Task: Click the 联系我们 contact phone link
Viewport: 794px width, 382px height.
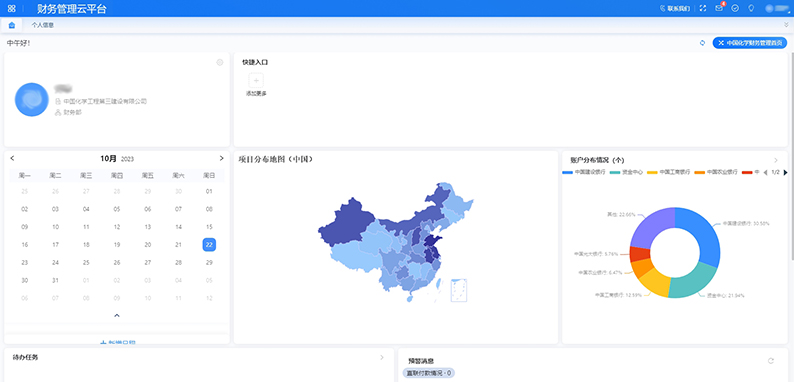Action: [x=674, y=9]
